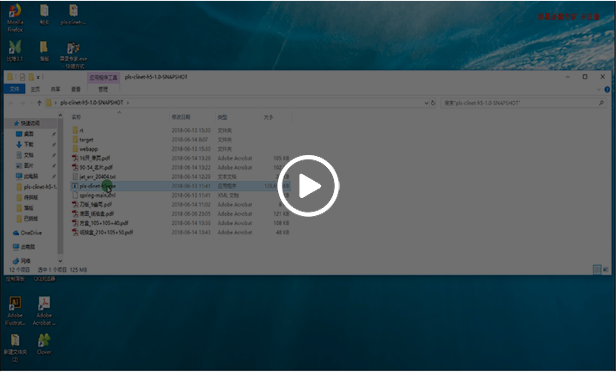The height and width of the screenshot is (372, 616).
Task: Click the refresh button beside address bar
Action: click(433, 103)
